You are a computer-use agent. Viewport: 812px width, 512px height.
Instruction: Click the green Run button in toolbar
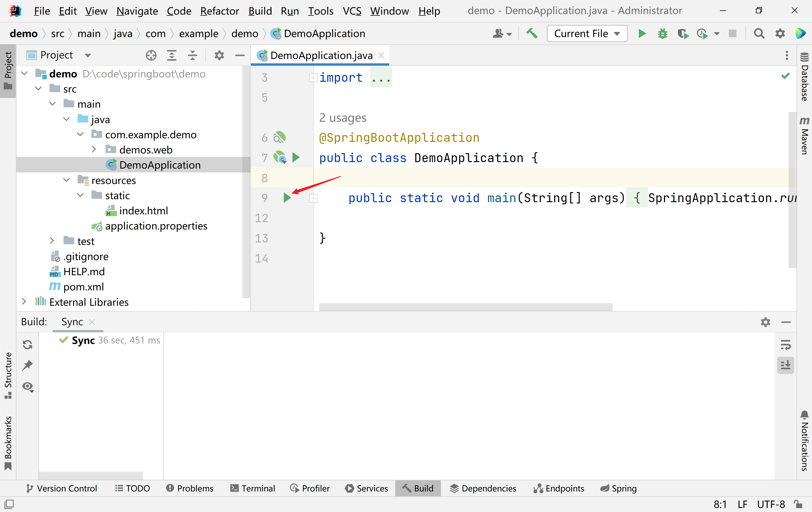click(x=642, y=34)
